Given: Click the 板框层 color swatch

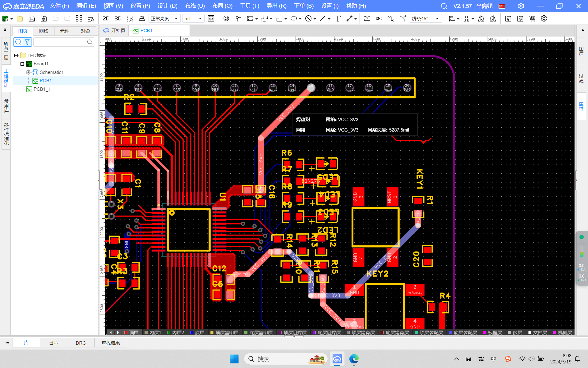Looking at the screenshot, I should 484,332.
